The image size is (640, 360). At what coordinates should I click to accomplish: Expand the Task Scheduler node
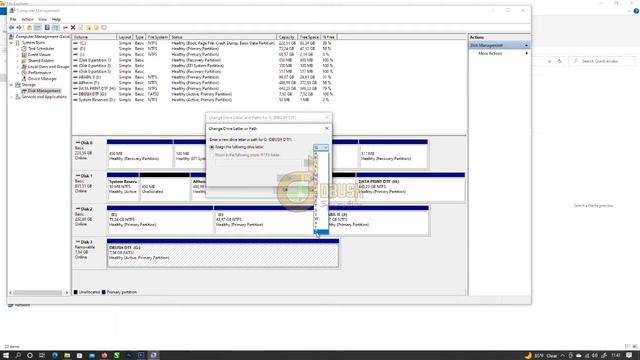pos(18,49)
